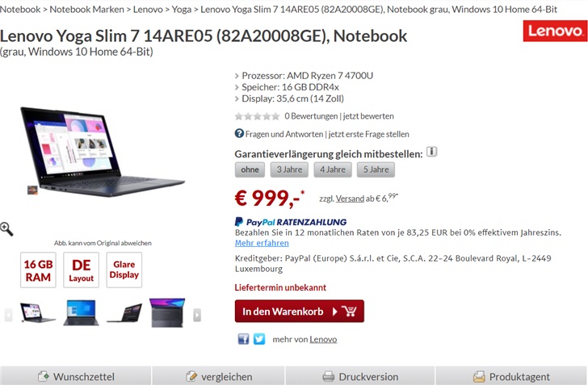Screen dimensions: 588x385
Task: Share product via Twitter icon
Action: click(x=259, y=339)
